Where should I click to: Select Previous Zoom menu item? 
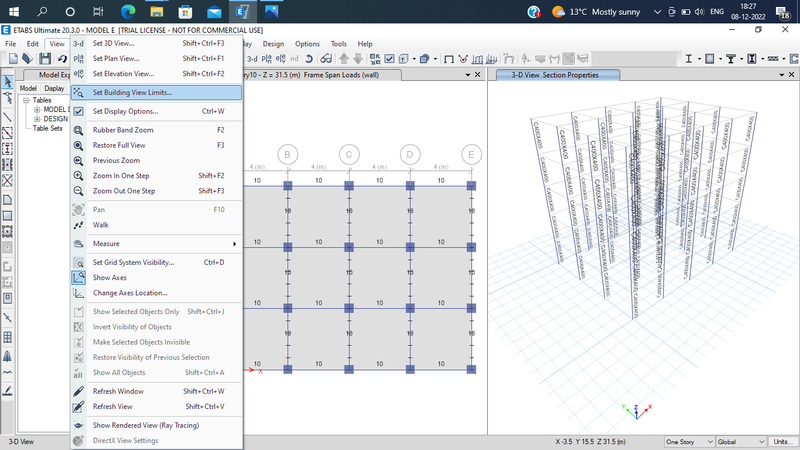(157, 160)
